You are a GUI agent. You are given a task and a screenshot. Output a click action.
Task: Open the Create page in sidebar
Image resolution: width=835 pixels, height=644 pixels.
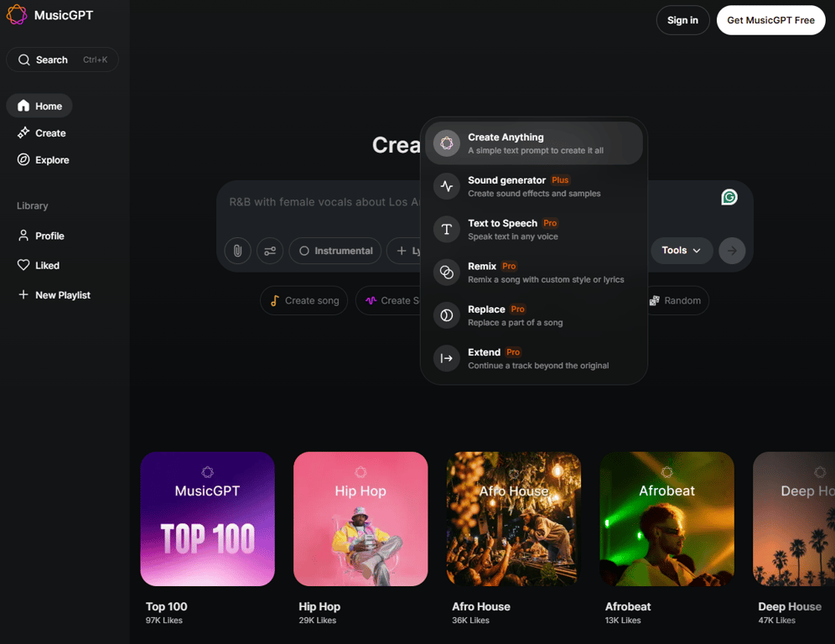tap(42, 132)
